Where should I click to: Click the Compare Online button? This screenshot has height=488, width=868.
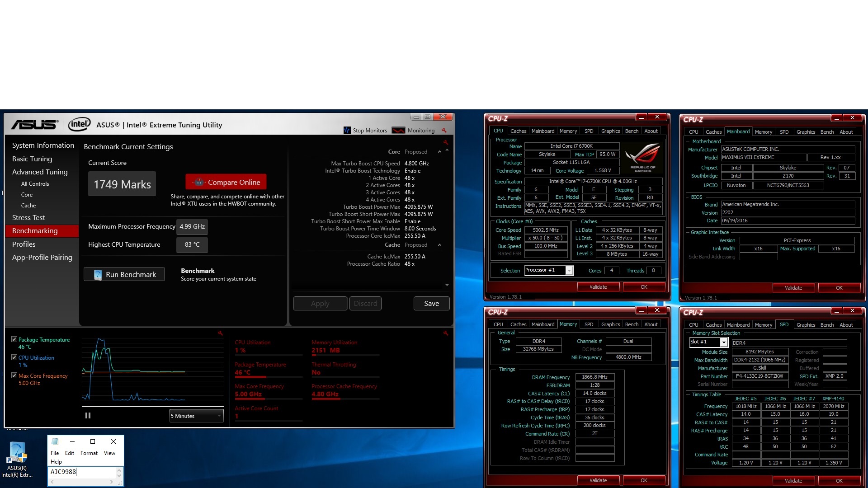tap(226, 182)
